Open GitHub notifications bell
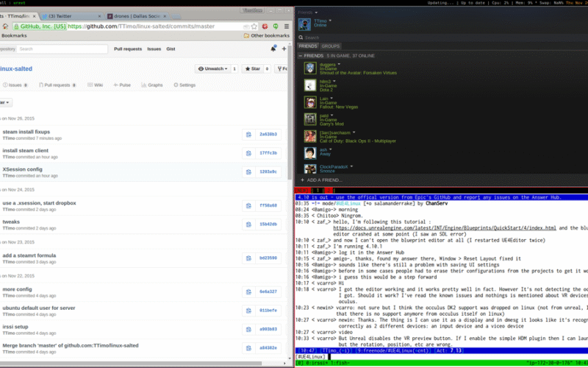The height and width of the screenshot is (368, 588). (273, 49)
